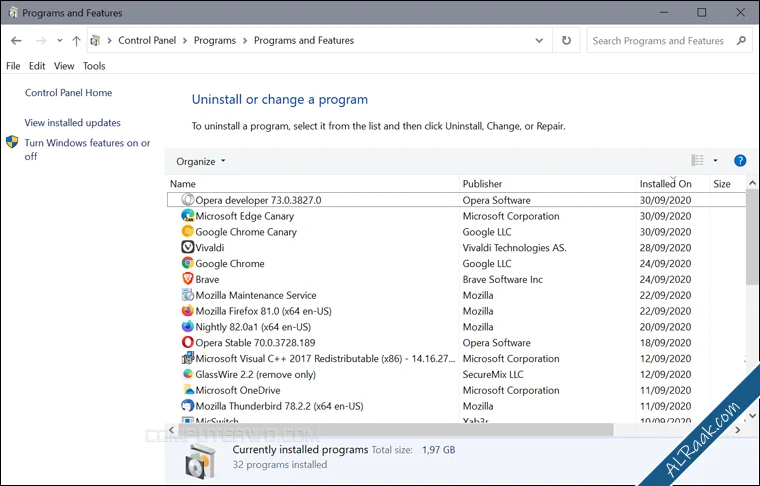Click the Mozilla Firefox 81.0 icon
The image size is (760, 486).
click(188, 311)
